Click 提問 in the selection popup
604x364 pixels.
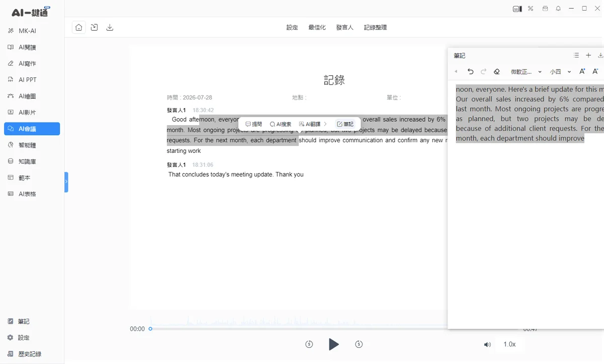(254, 124)
